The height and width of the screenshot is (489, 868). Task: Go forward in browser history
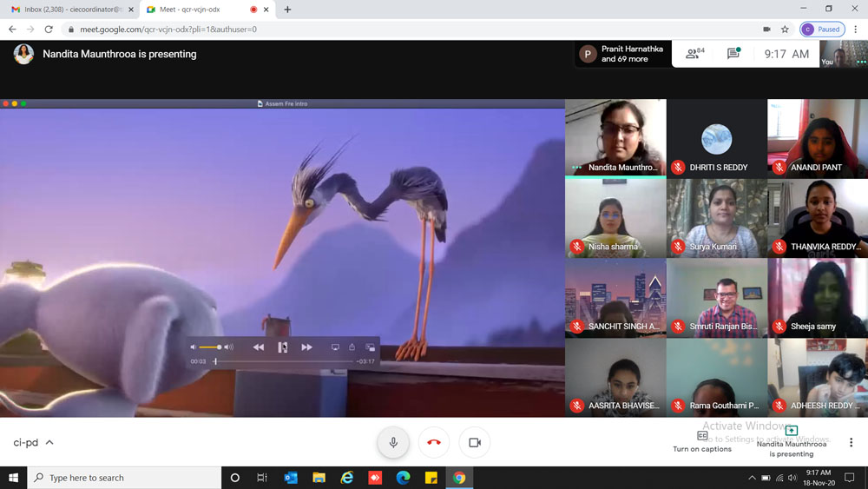click(x=30, y=30)
